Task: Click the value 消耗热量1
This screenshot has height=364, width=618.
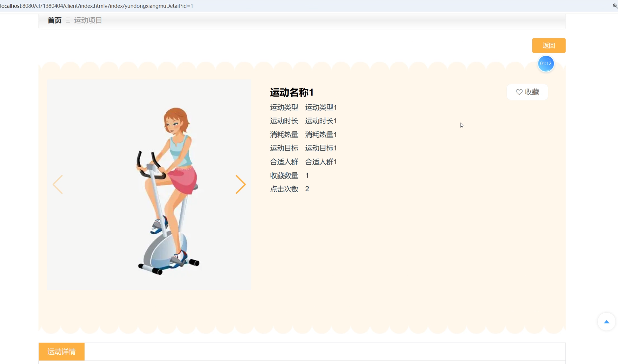Action: [321, 135]
